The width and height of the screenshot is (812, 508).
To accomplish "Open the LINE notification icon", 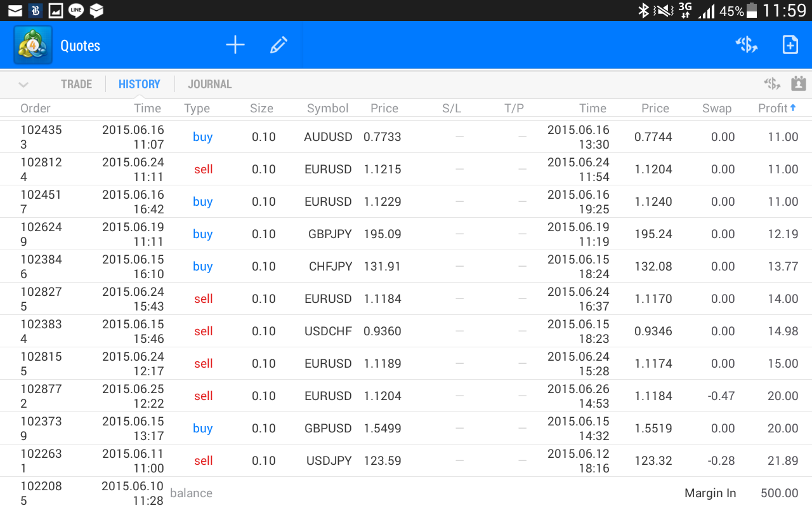I will tap(76, 10).
